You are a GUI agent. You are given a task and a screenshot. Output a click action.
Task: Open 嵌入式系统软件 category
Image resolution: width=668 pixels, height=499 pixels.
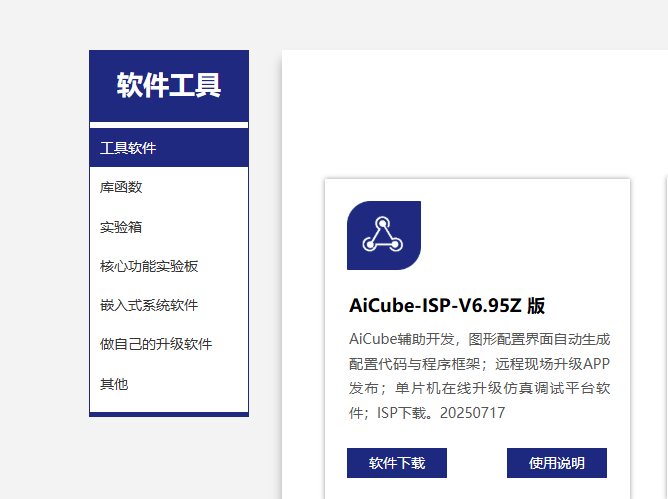coord(169,305)
